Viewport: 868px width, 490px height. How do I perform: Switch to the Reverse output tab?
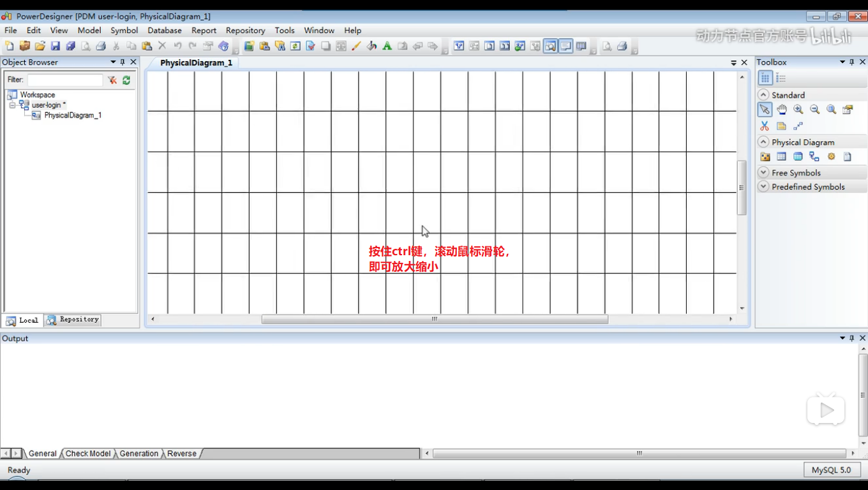182,454
